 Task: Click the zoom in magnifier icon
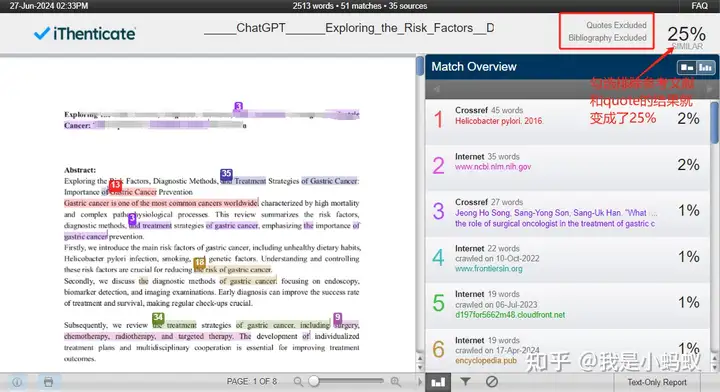(395, 381)
